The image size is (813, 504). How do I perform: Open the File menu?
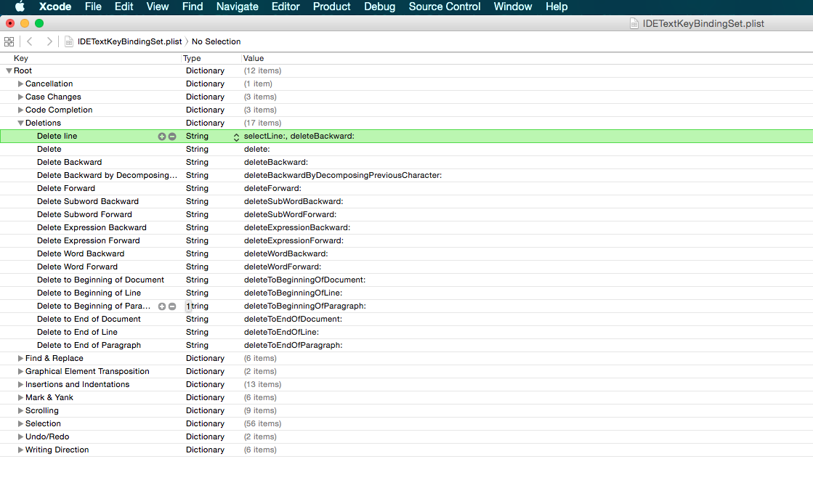coord(93,7)
